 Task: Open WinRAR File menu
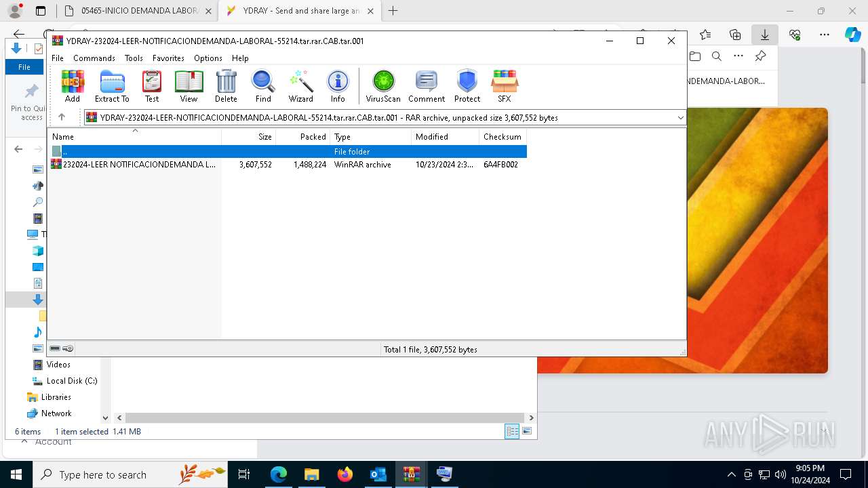[58, 58]
